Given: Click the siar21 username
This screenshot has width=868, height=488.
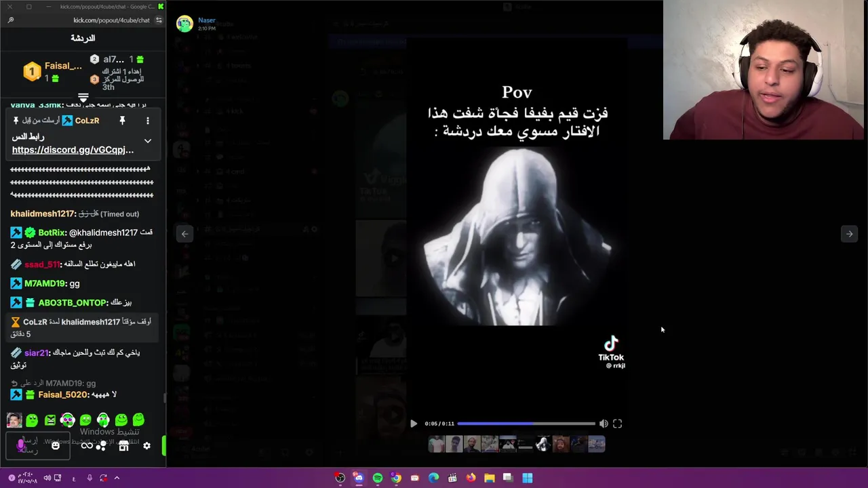Looking at the screenshot, I should 37,353.
